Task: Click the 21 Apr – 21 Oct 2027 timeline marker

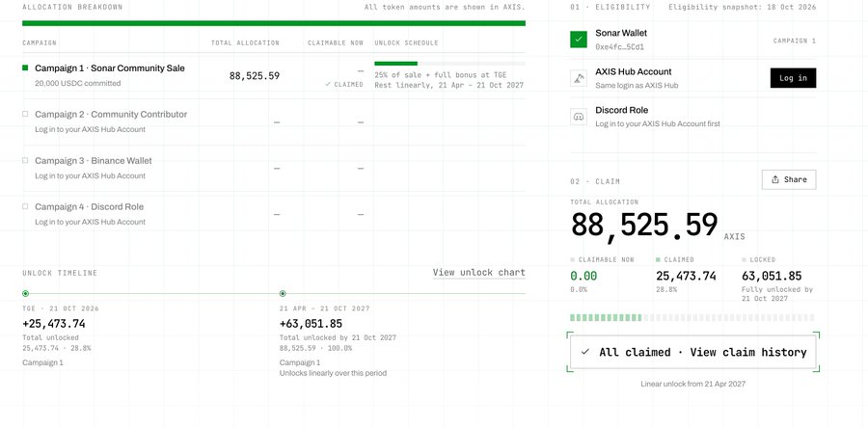Action: [283, 294]
